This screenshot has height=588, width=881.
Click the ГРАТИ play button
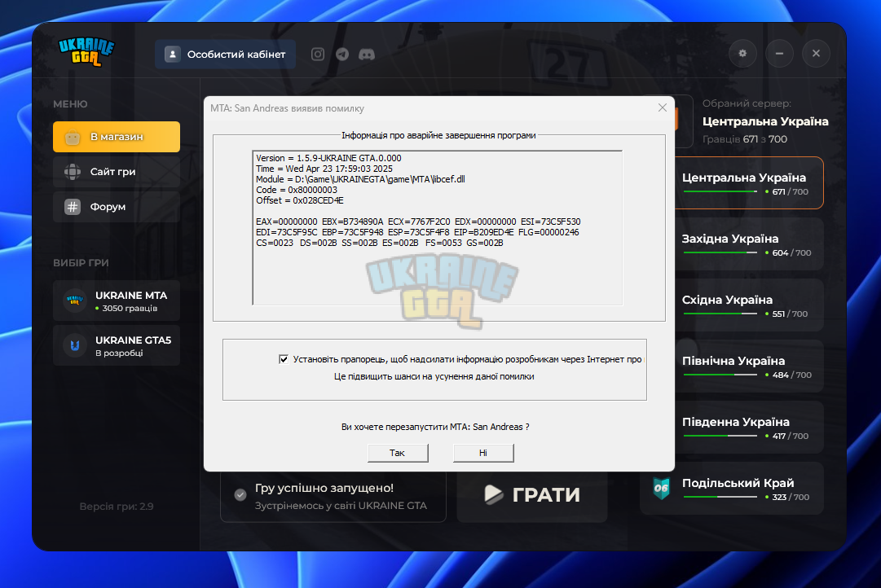click(532, 495)
